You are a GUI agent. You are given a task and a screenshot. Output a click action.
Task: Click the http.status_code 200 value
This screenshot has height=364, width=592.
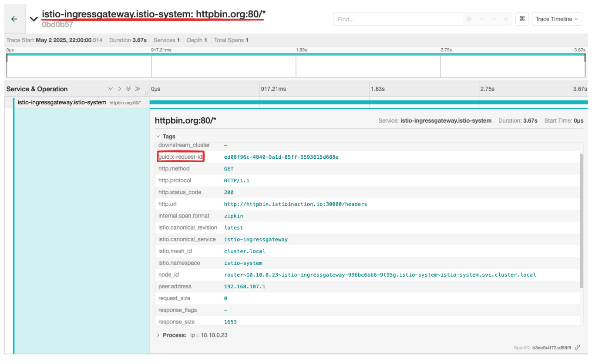[229, 192]
